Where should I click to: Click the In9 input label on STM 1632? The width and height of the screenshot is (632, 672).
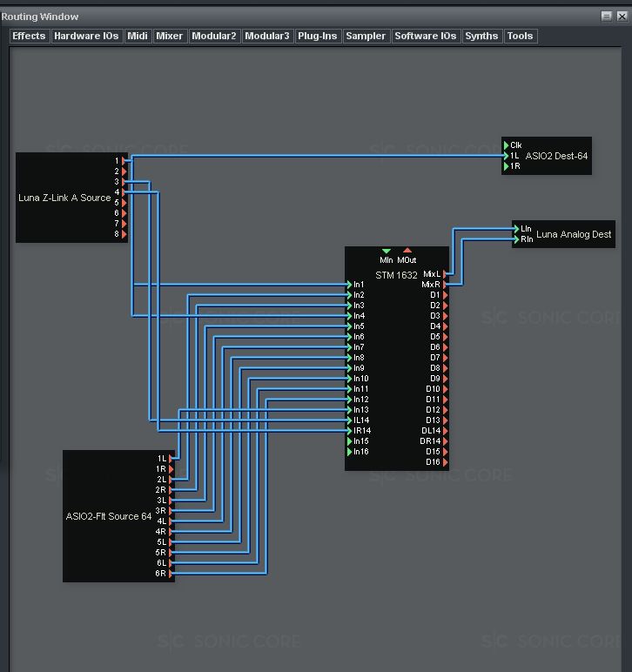pyautogui.click(x=359, y=368)
